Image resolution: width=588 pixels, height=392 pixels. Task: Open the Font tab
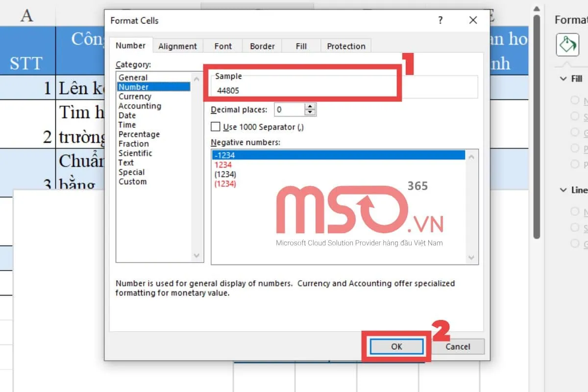[x=223, y=46]
